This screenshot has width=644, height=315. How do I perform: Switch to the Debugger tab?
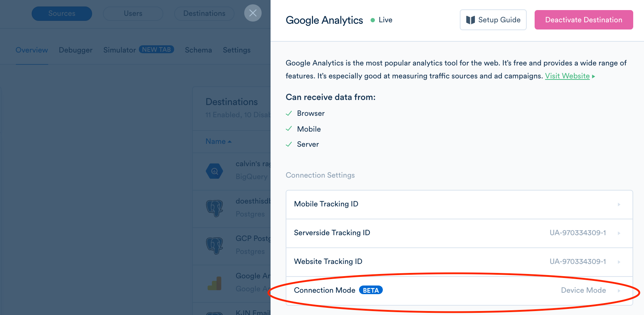coord(76,50)
